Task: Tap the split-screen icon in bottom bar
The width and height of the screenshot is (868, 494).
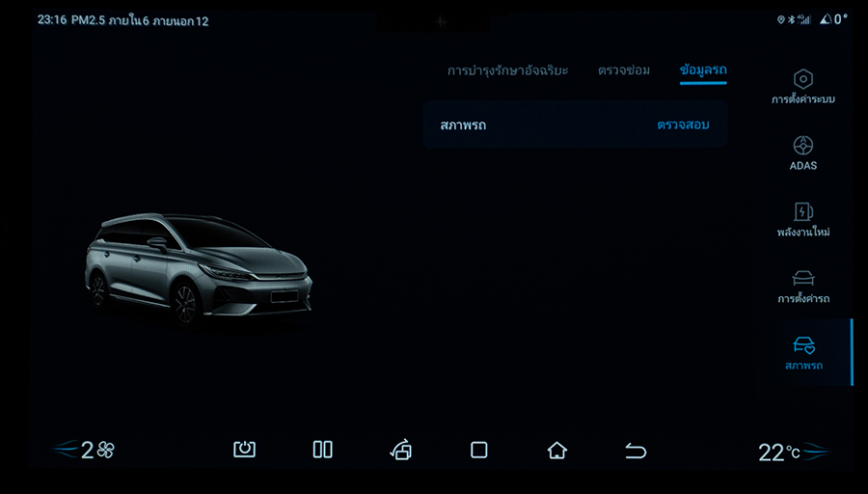Action: [323, 450]
